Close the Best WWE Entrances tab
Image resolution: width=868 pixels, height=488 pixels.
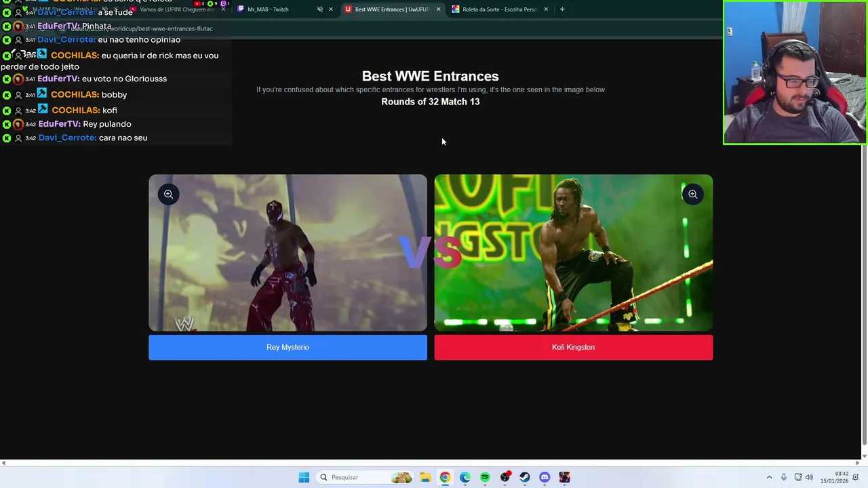pos(438,9)
